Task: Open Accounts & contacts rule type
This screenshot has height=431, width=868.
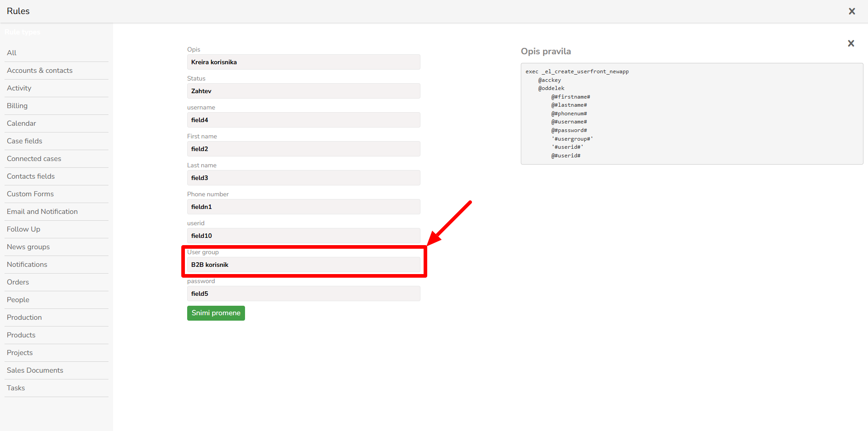Action: click(40, 71)
